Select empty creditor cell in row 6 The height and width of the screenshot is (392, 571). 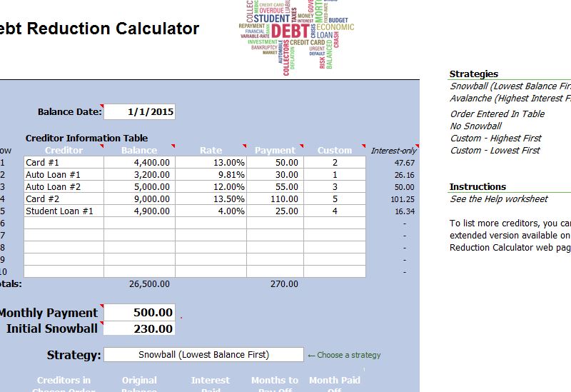tap(64, 223)
